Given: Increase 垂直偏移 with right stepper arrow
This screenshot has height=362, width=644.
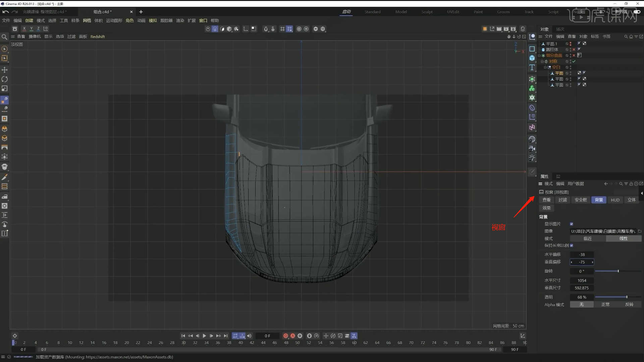Looking at the screenshot, I should tap(592, 262).
